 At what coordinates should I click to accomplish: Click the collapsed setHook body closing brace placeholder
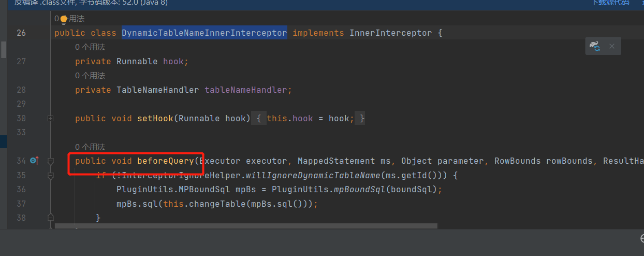[362, 118]
